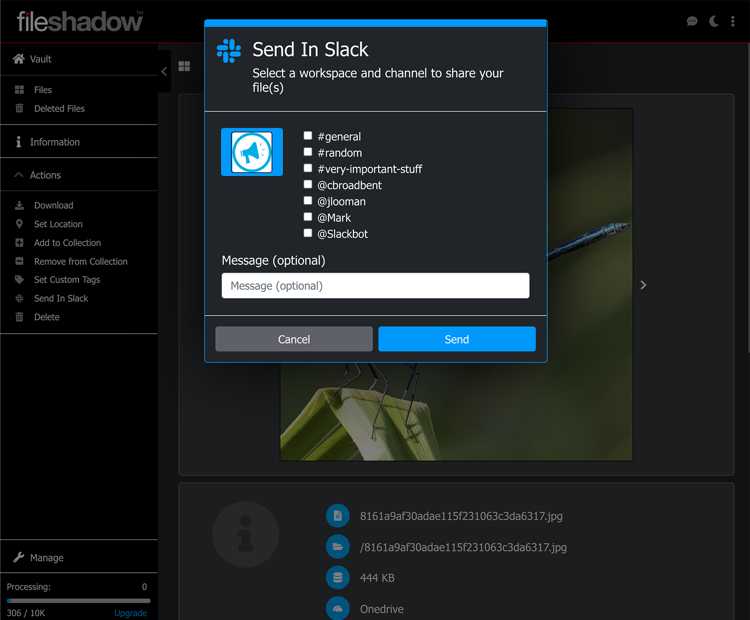Image resolution: width=750 pixels, height=620 pixels.
Task: Click the blue Send button
Action: coord(457,339)
